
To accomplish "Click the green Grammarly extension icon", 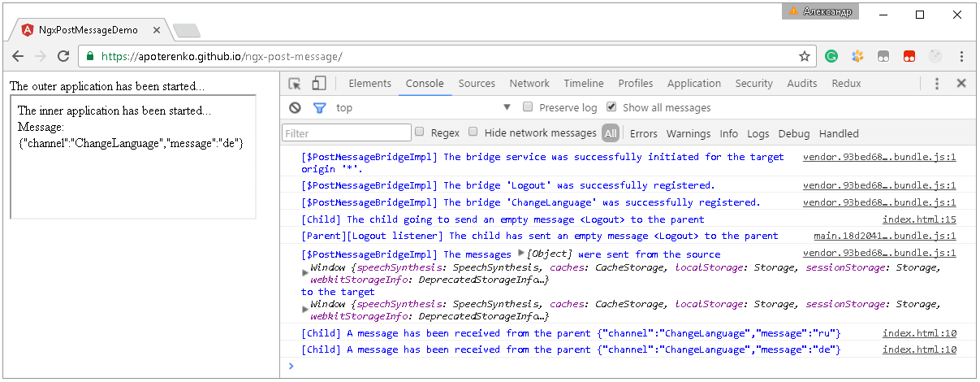I will [831, 57].
